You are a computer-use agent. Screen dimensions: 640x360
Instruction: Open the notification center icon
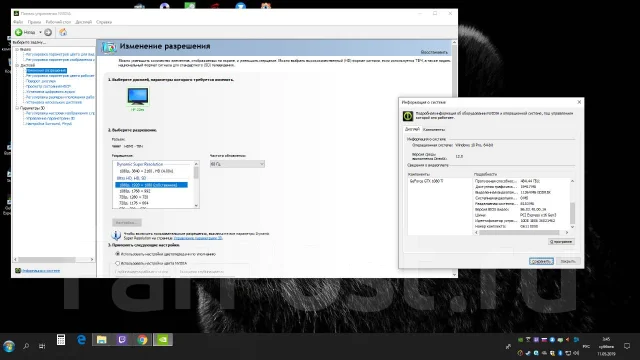point(627,346)
